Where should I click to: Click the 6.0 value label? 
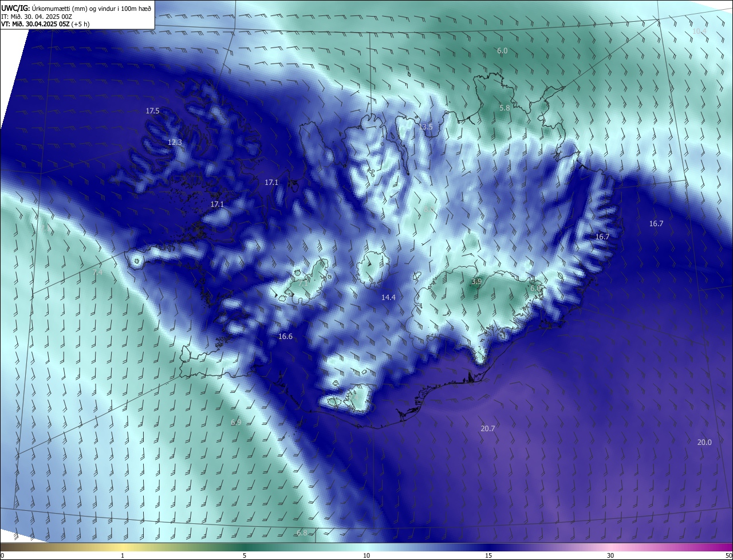point(502,51)
